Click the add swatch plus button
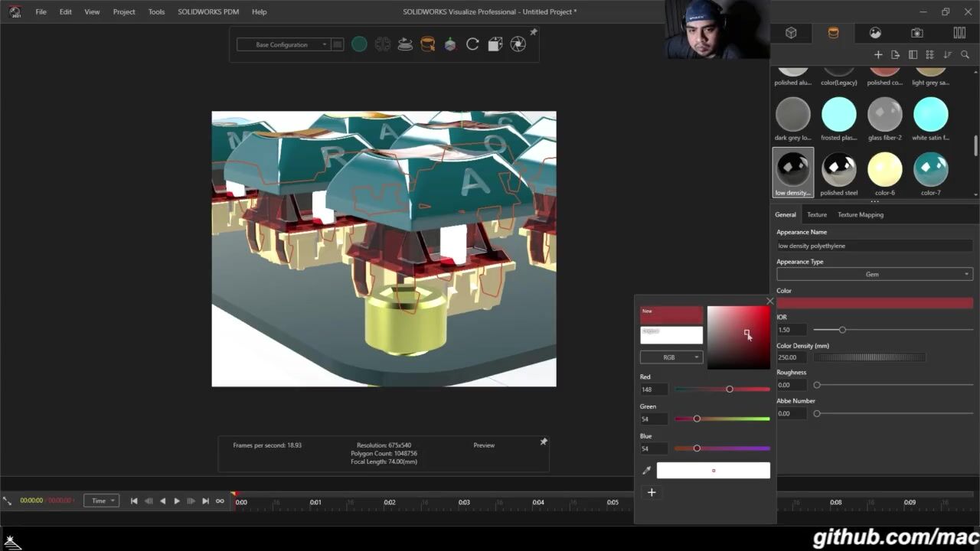Image resolution: width=980 pixels, height=551 pixels. point(652,492)
